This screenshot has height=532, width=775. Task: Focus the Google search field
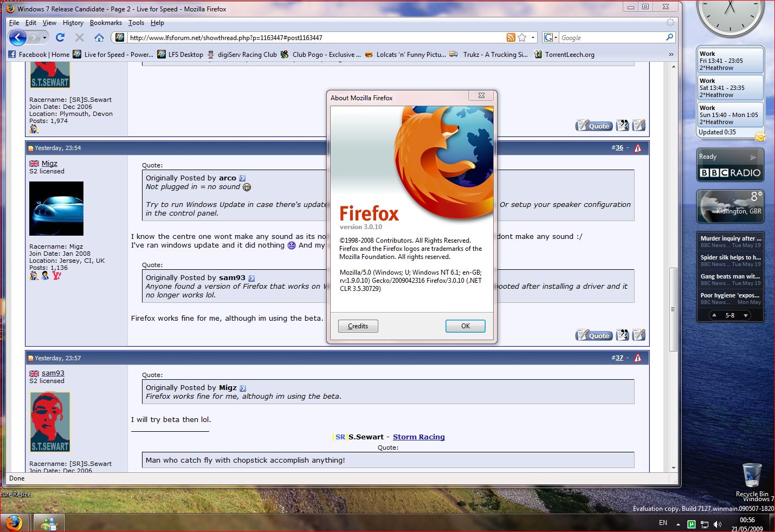coord(612,37)
